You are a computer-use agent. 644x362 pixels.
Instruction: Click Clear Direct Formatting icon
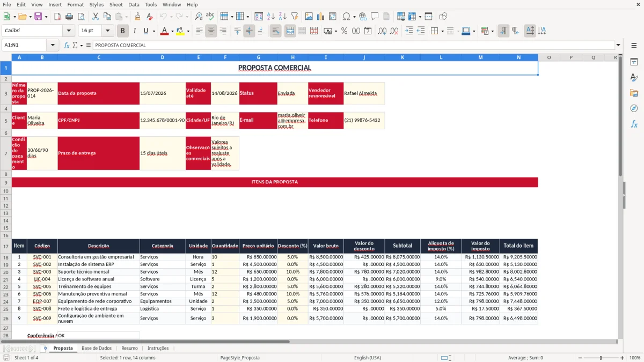tap(149, 17)
